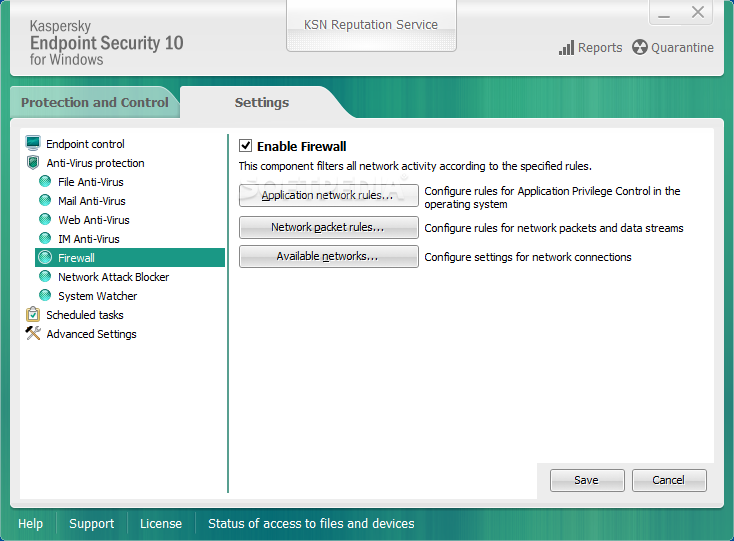This screenshot has height=541, width=734.
Task: Click the Quarantine radiation icon
Action: click(x=639, y=47)
